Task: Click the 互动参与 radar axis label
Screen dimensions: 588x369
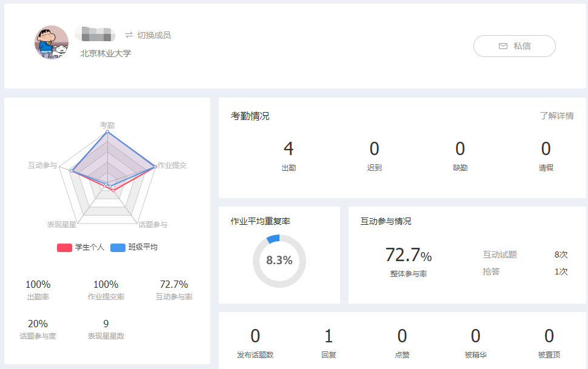Action: click(x=42, y=165)
